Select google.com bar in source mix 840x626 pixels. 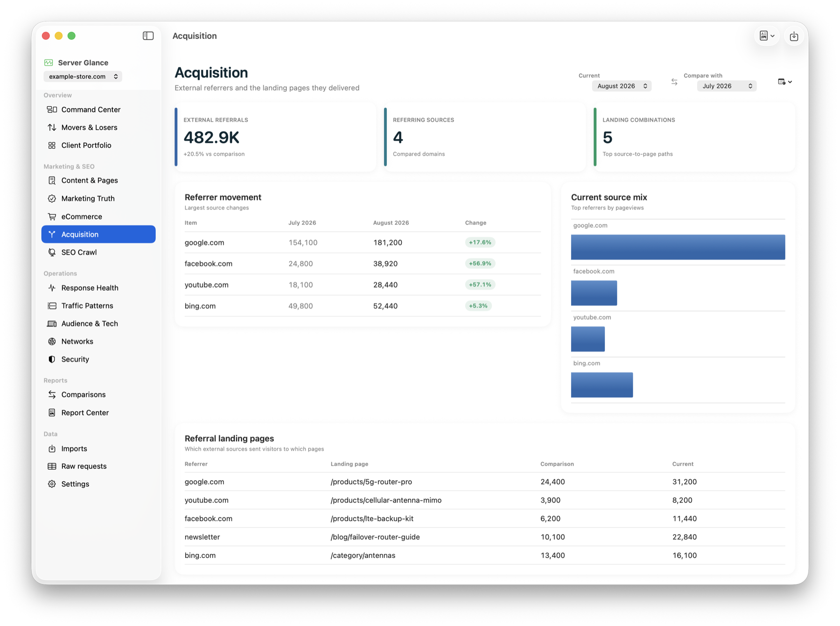(x=678, y=247)
